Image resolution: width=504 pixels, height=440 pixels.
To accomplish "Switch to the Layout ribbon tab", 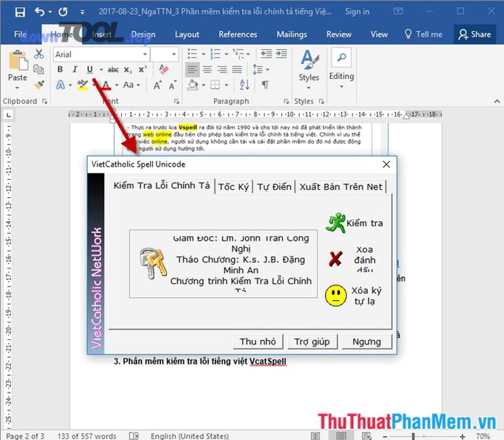I will click(186, 34).
